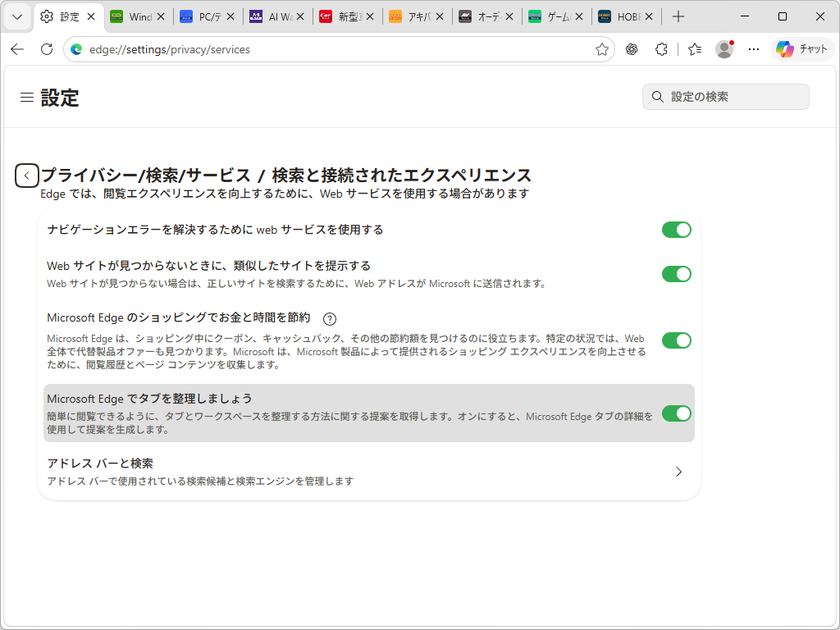Viewport: 840px width, 630px height.
Task: Toggle 類似したサイトを提示する switch
Action: (x=677, y=274)
